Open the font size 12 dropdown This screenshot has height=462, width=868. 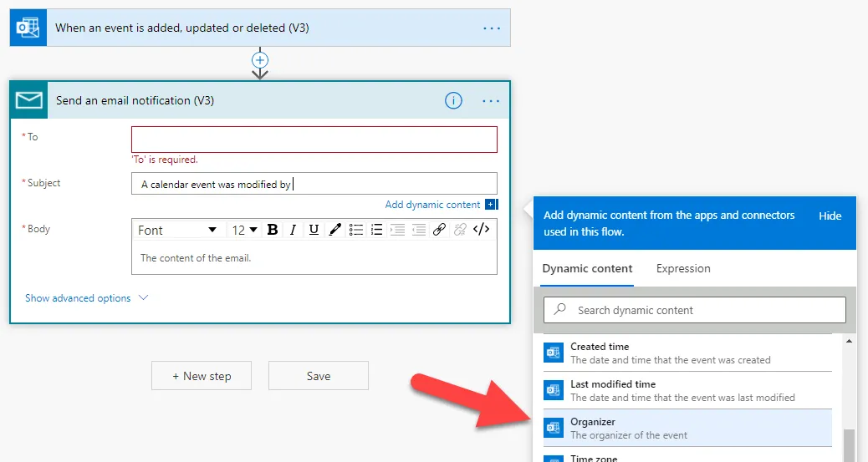[245, 231]
